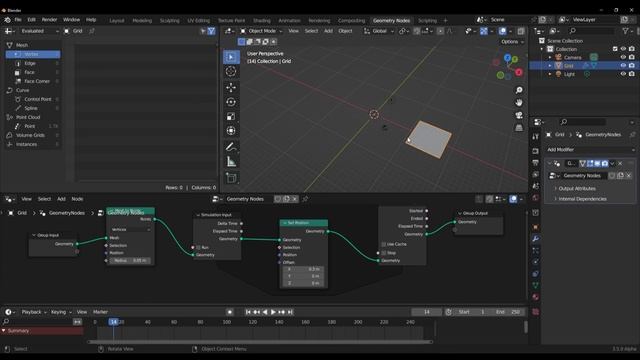Click Offset X value on Set Position node
The width and height of the screenshot is (640, 360).
[303, 269]
